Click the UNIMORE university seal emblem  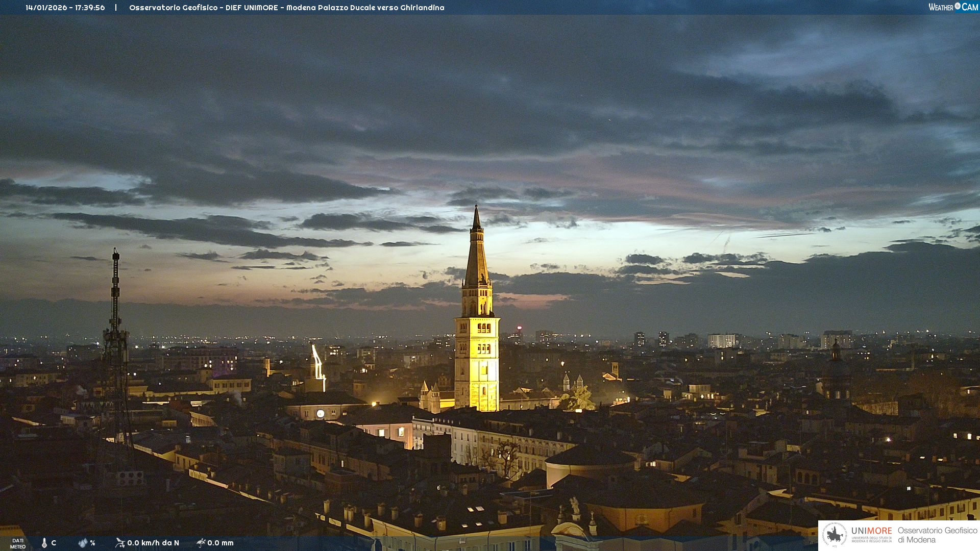pyautogui.click(x=834, y=535)
